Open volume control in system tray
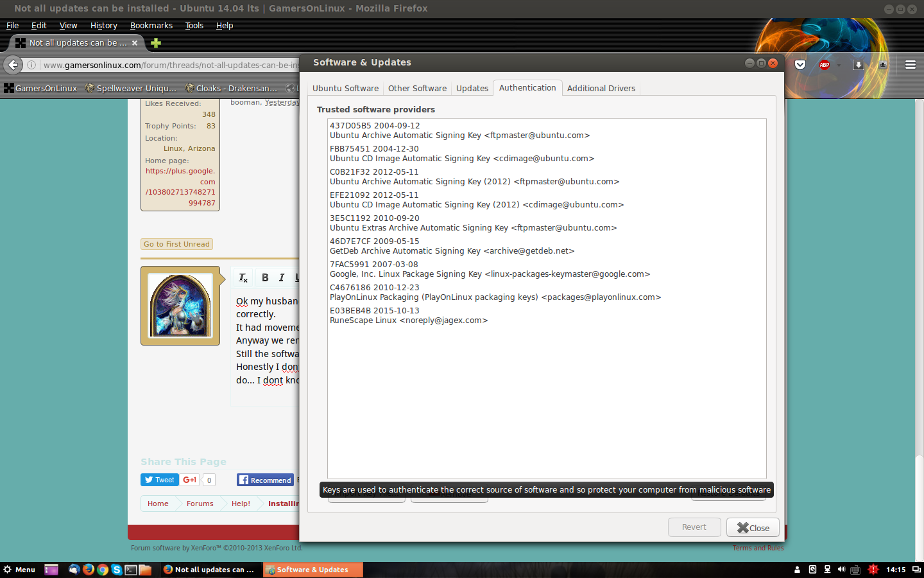 pyautogui.click(x=841, y=570)
